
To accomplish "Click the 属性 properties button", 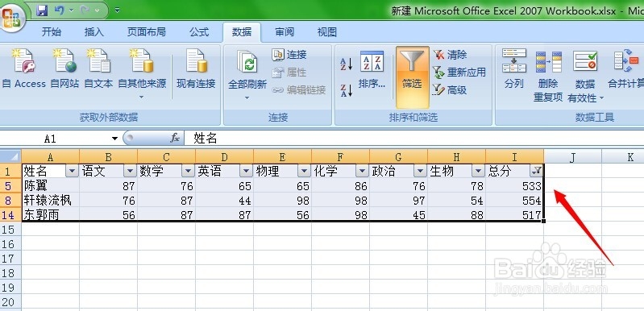I will coord(289,73).
